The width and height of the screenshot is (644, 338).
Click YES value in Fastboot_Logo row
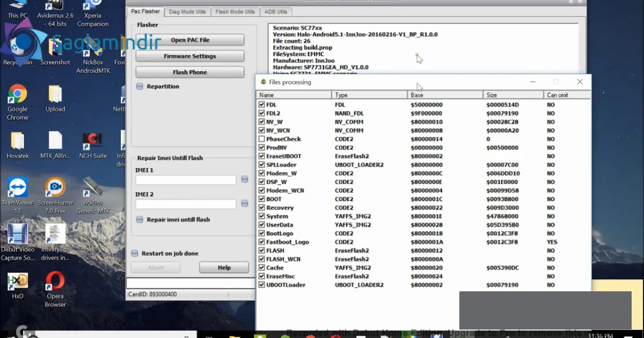pyautogui.click(x=552, y=242)
